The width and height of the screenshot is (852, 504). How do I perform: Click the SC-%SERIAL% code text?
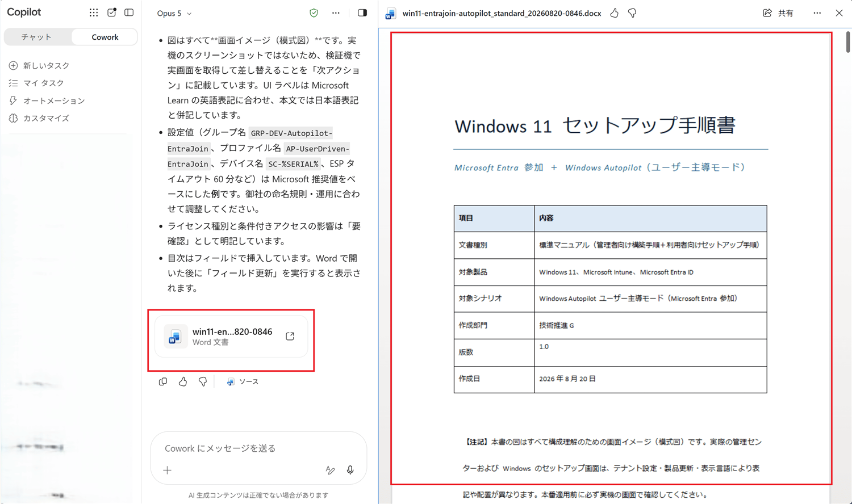(293, 164)
